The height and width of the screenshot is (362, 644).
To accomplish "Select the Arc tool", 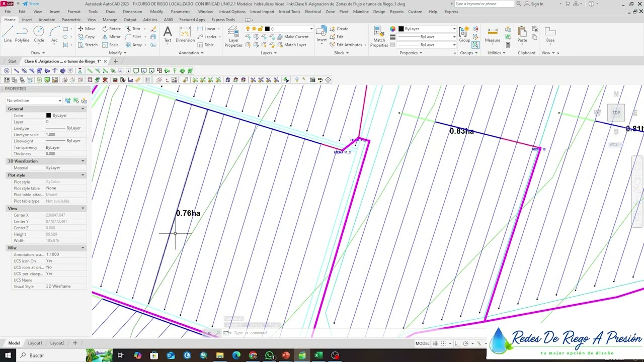I will click(54, 34).
